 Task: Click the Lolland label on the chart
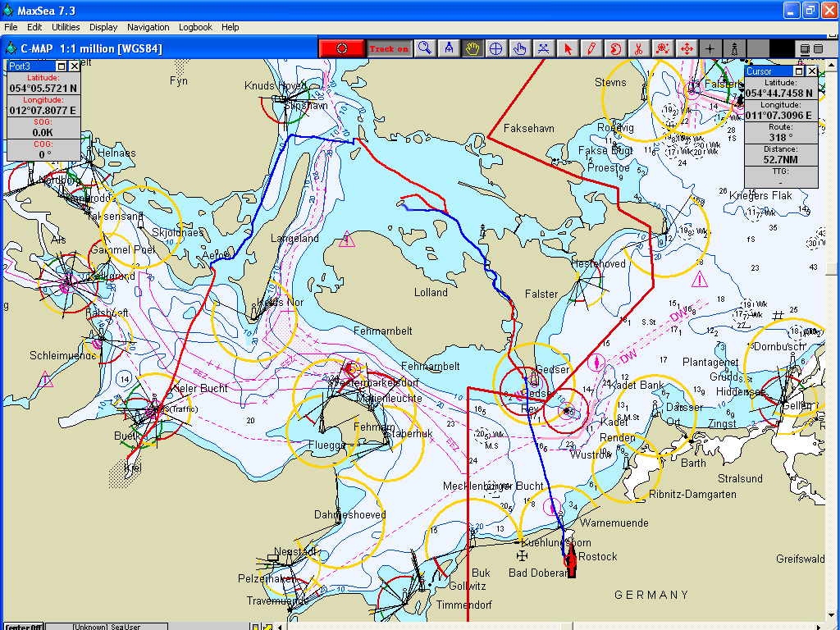(431, 293)
